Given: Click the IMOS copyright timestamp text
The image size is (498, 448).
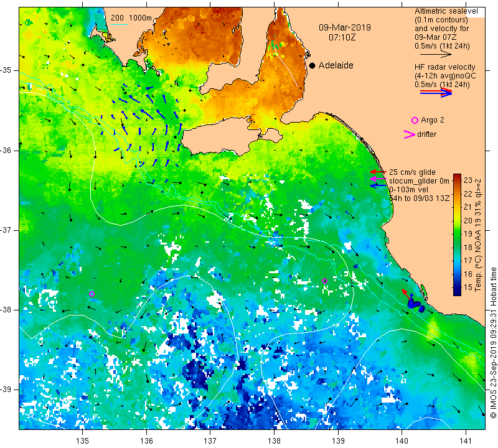Looking at the screenshot, I should point(493,342).
